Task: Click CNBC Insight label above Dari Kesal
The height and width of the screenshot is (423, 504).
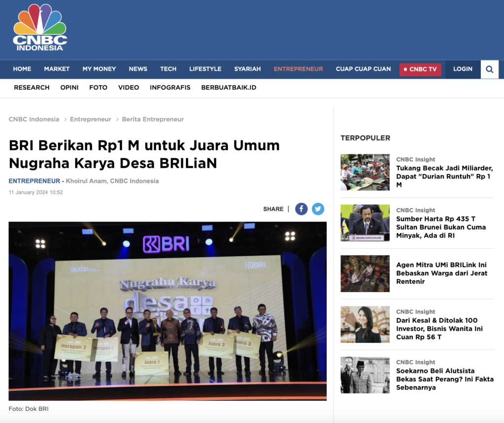Action: pos(415,311)
